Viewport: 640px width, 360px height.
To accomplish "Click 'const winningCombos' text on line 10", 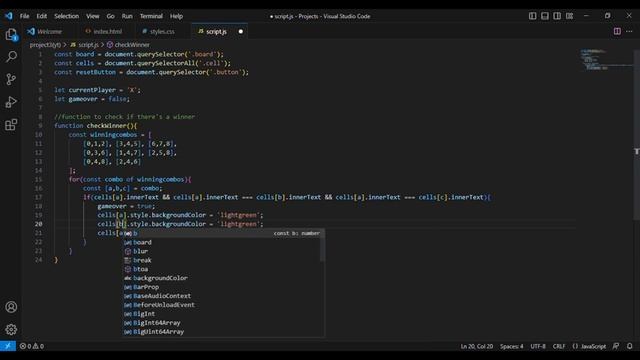I will pos(103,135).
